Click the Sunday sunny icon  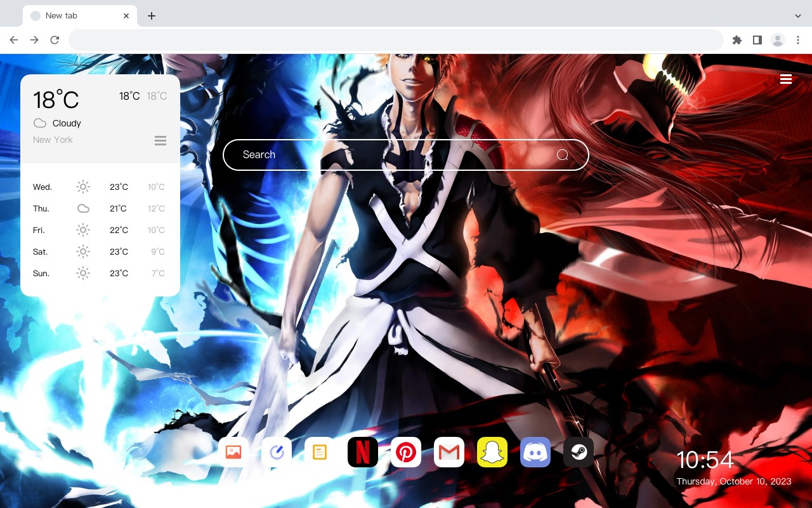[x=83, y=273]
